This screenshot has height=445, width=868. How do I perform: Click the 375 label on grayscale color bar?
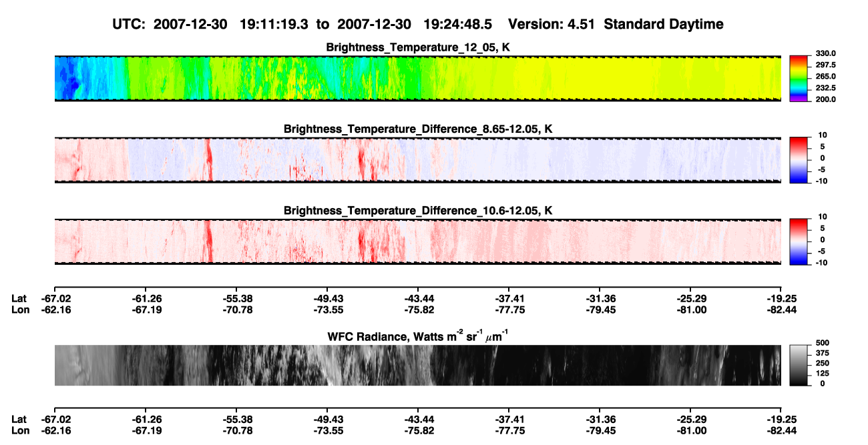[x=822, y=354]
